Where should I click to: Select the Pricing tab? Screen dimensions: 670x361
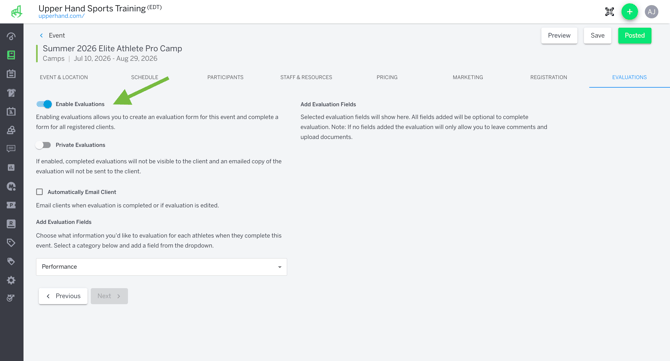pyautogui.click(x=387, y=77)
